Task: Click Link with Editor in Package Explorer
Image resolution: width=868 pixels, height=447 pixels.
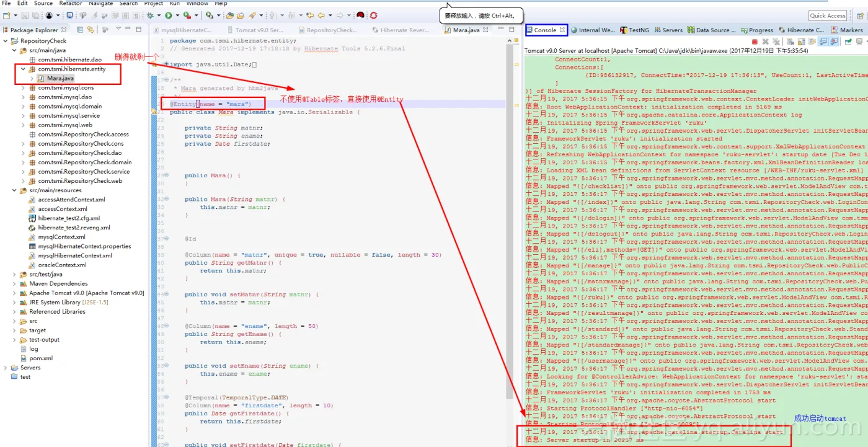Action: pyautogui.click(x=91, y=30)
